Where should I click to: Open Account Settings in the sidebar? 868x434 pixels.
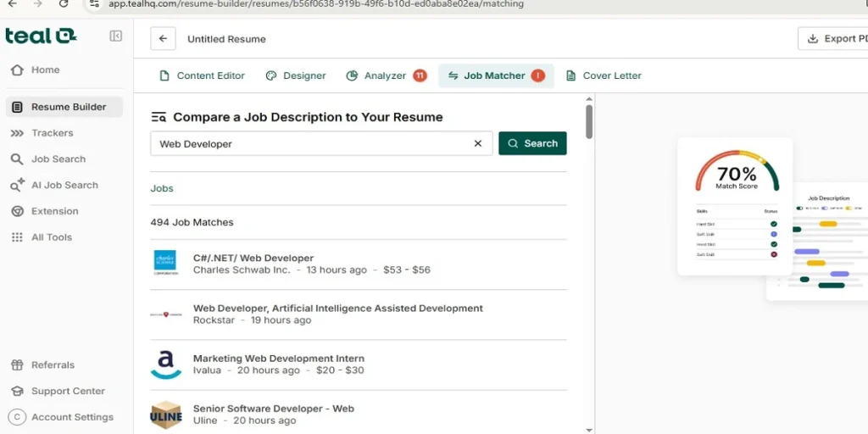click(64, 417)
